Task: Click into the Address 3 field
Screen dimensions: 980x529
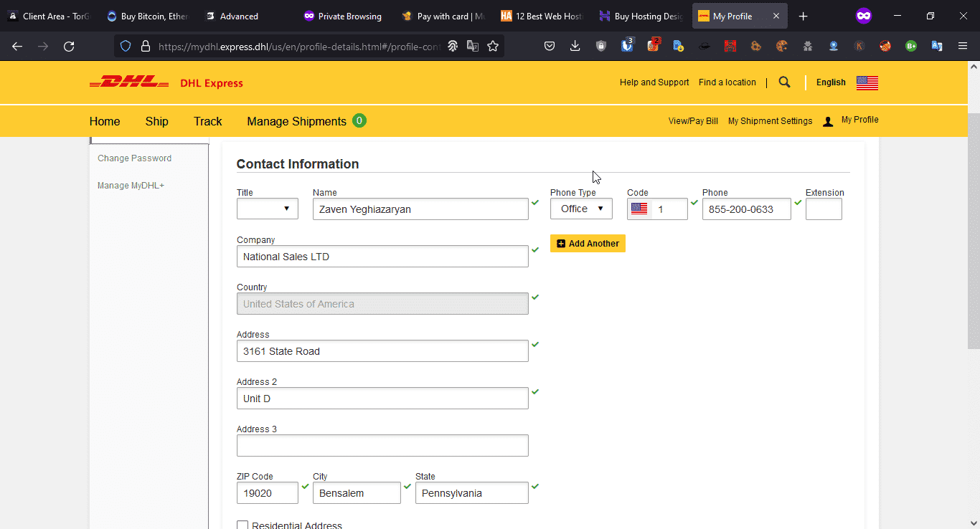Action: tap(382, 446)
